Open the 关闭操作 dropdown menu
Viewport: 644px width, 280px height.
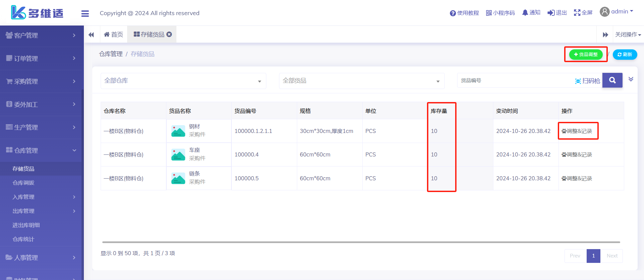628,35
